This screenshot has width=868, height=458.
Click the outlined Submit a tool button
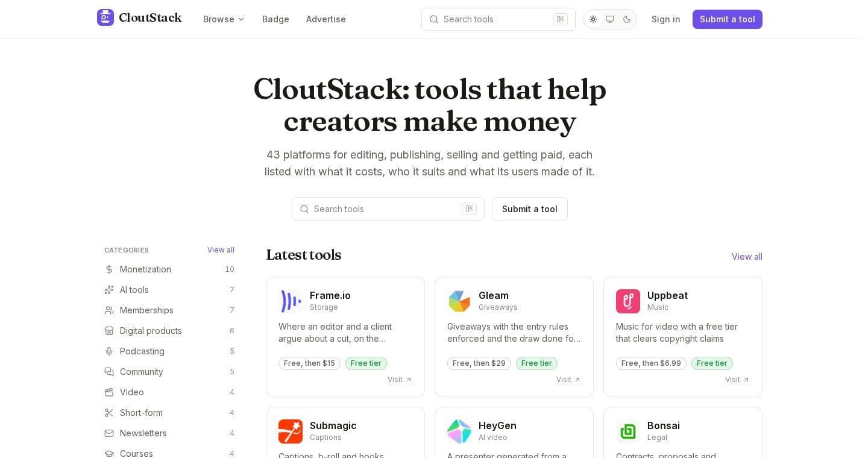530,209
